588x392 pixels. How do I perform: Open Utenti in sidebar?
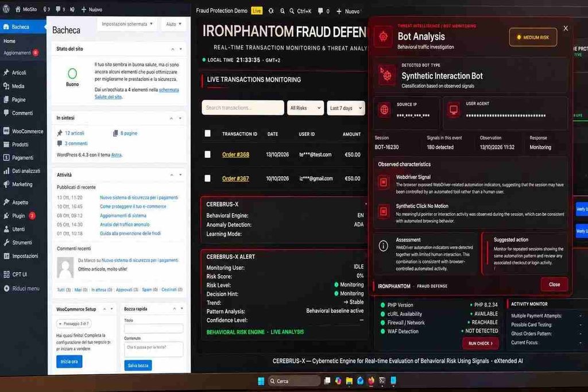[18, 229]
